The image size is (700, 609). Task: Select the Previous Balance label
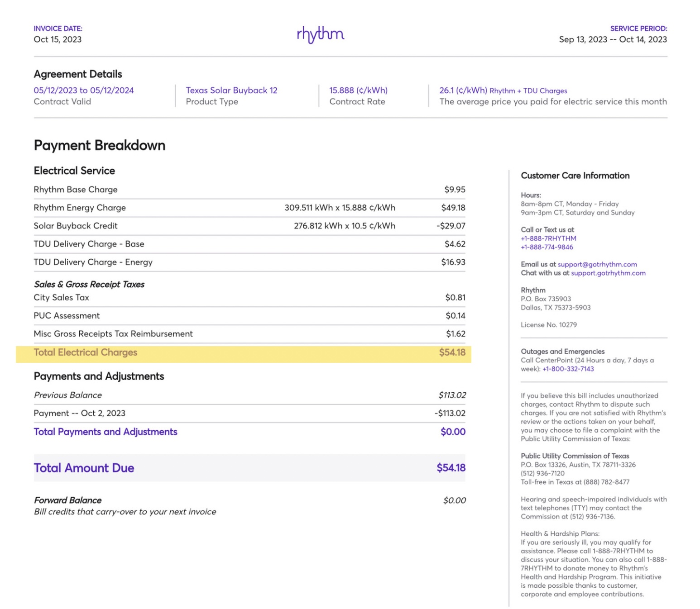pyautogui.click(x=67, y=395)
